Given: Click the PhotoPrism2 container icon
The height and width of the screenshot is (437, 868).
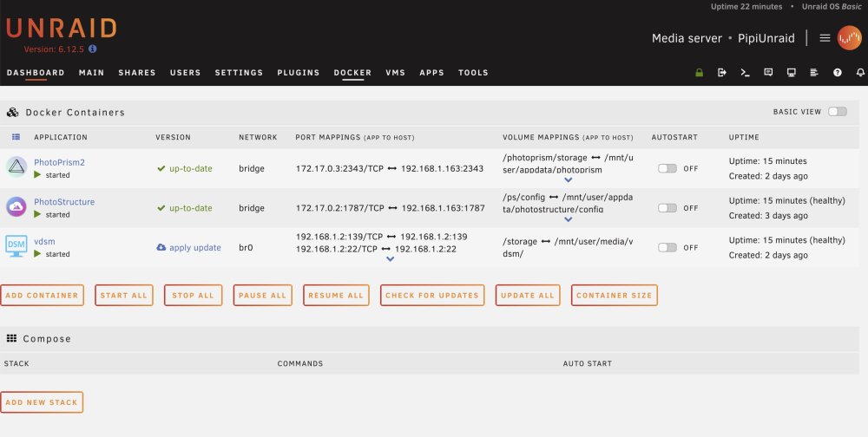Looking at the screenshot, I should [x=16, y=167].
